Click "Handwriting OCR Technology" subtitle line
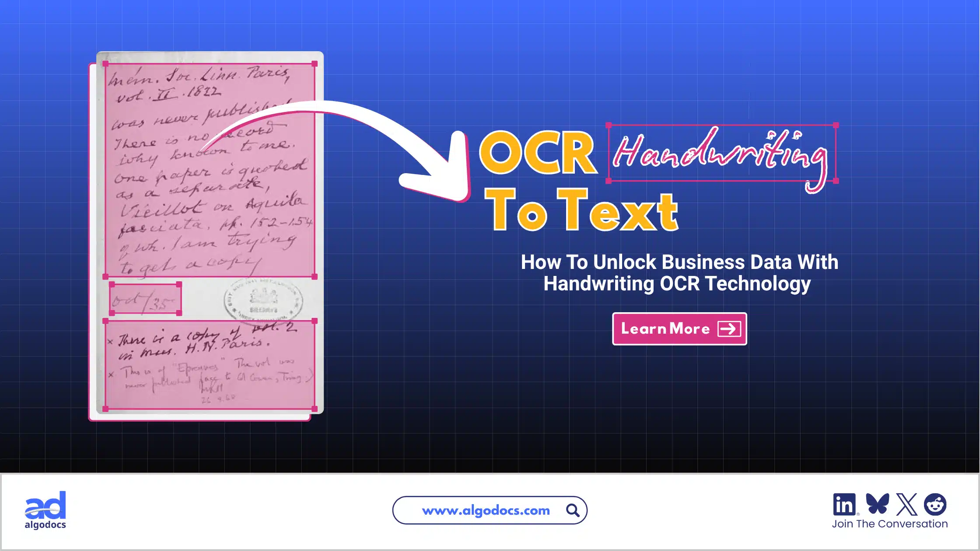Image resolution: width=980 pixels, height=551 pixels. click(677, 284)
